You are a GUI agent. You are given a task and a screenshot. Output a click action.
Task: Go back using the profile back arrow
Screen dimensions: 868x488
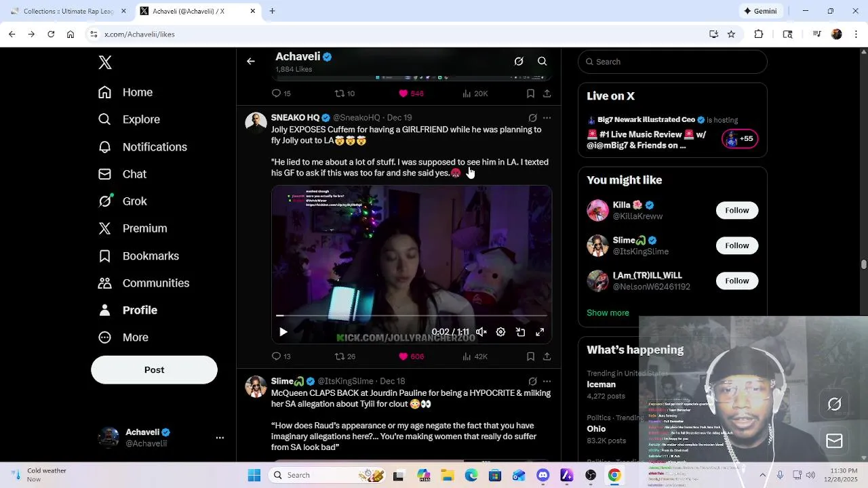click(x=251, y=62)
